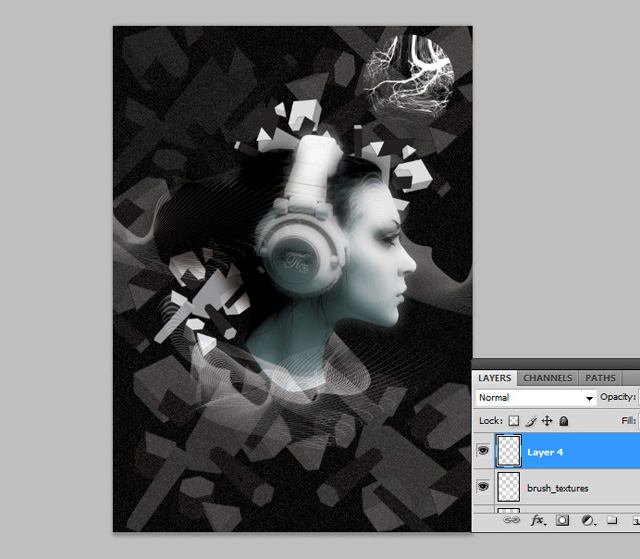
Task: Click the New adjustment layer icon
Action: [587, 521]
